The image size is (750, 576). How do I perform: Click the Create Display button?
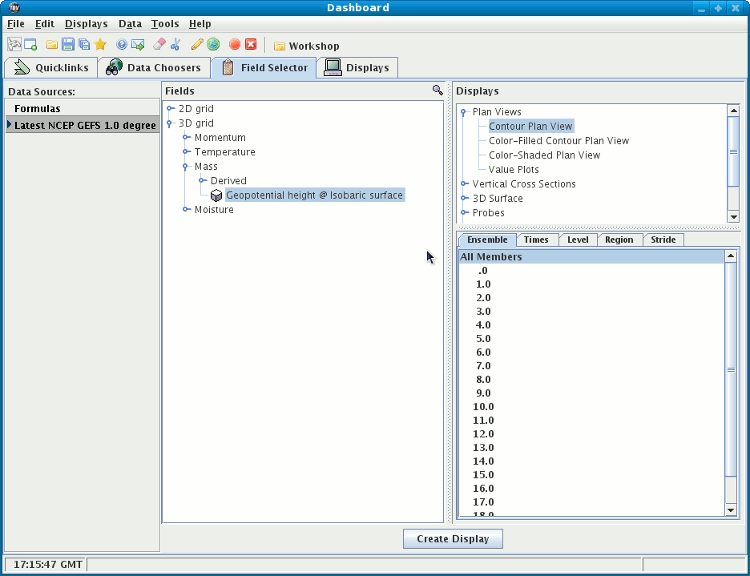pos(453,539)
